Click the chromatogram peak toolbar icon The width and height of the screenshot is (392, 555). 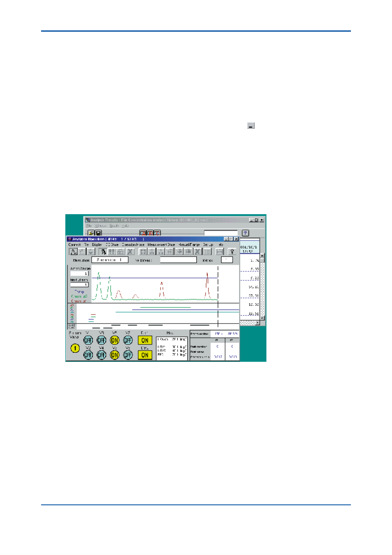(73, 252)
